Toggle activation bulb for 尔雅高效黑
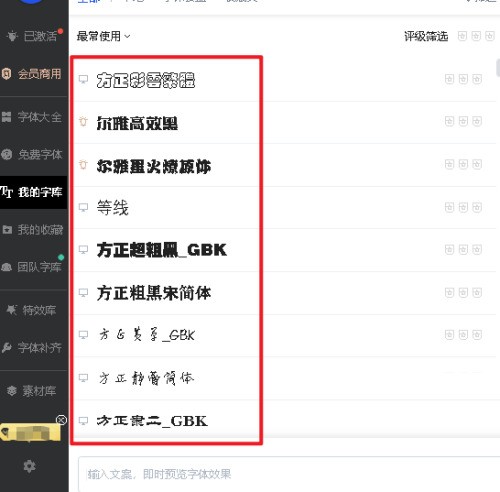This screenshot has width=500, height=492. click(83, 122)
